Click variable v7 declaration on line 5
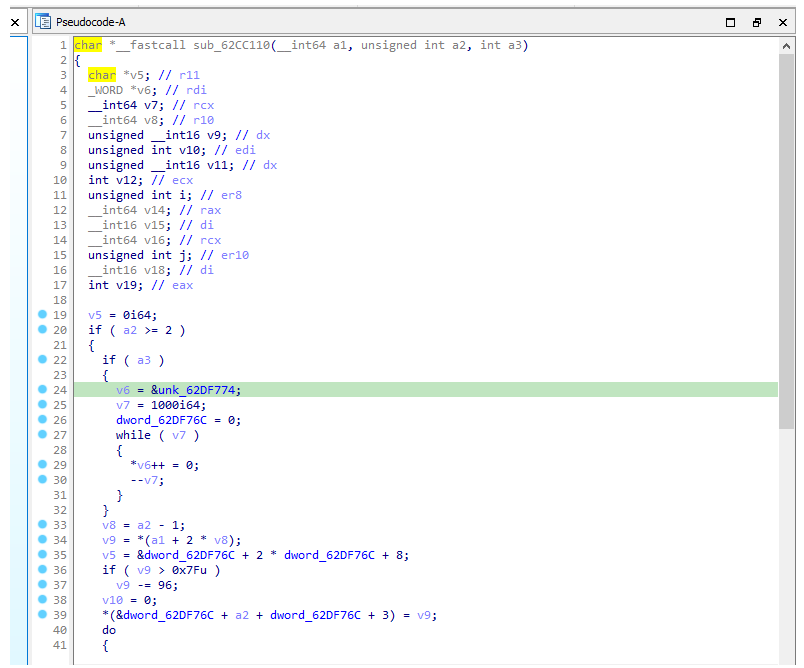The image size is (804, 668). (151, 105)
